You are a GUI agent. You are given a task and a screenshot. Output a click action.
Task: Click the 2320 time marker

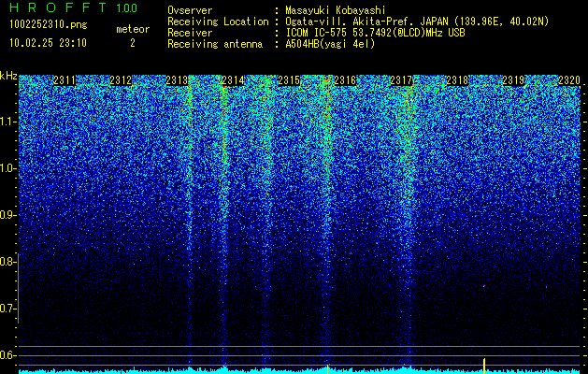569,80
